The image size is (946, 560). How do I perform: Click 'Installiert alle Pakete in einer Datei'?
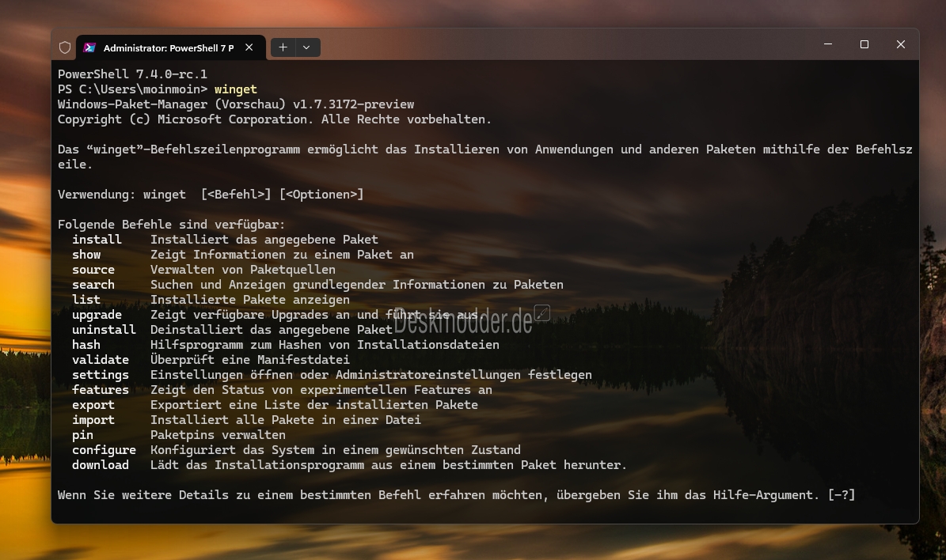tap(285, 420)
